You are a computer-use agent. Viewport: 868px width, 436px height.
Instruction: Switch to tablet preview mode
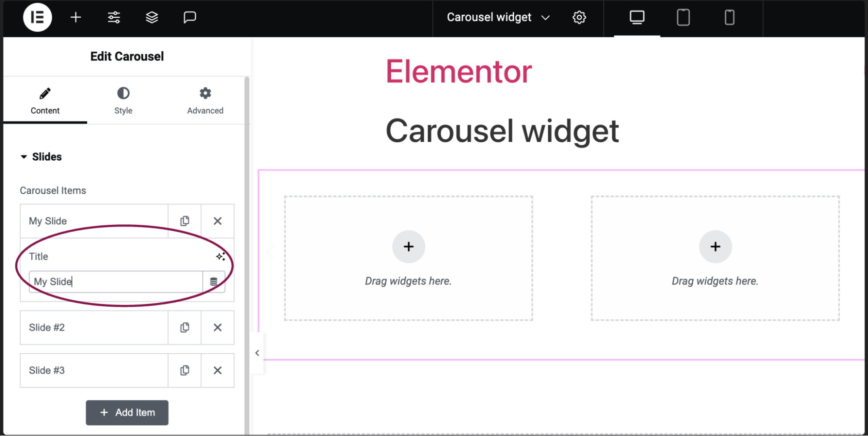[x=683, y=17]
